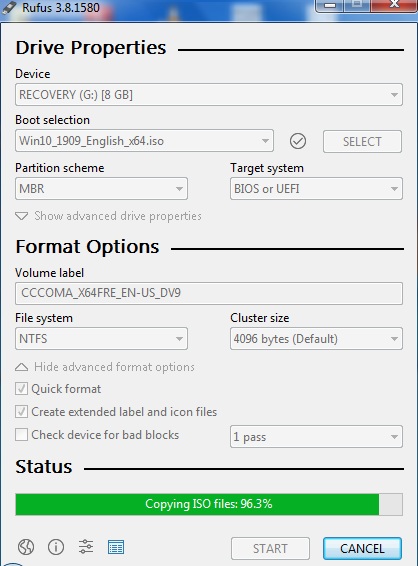418x566 pixels.
Task: Show the log window icon
Action: (x=116, y=547)
